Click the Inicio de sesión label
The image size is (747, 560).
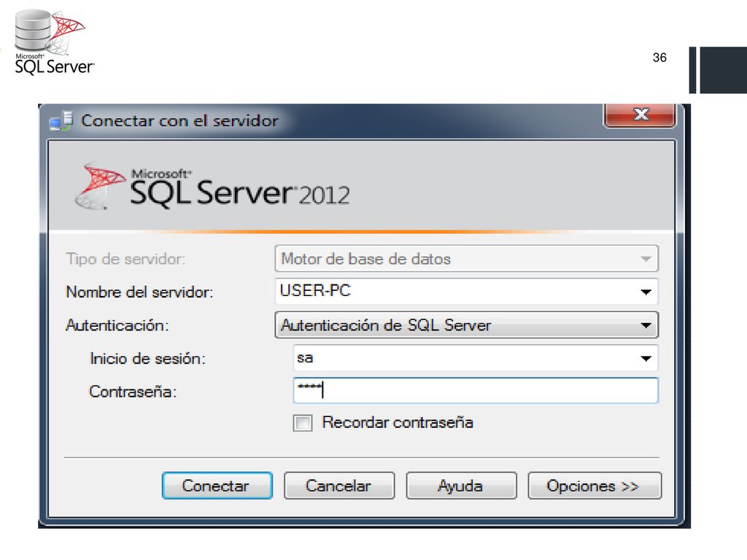coord(147,359)
